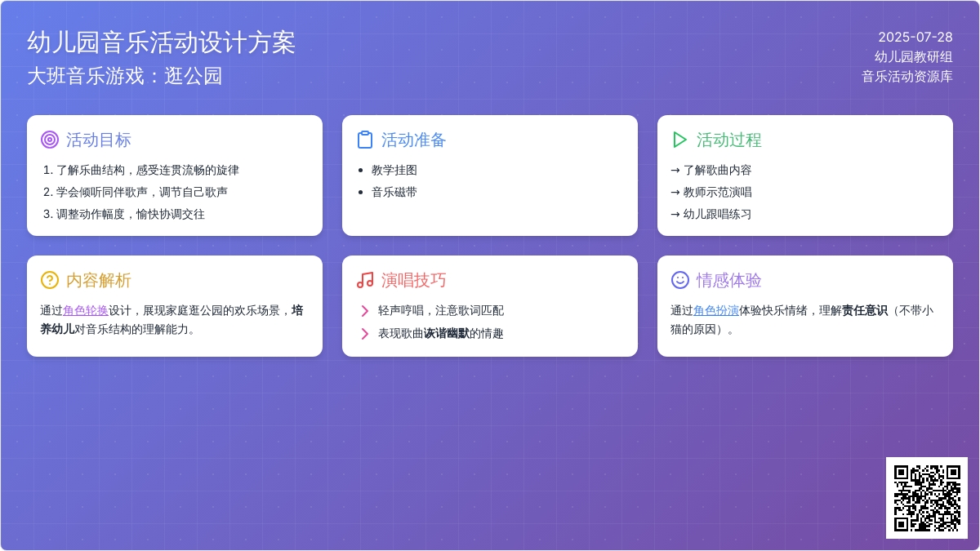Click the 内容解析 heading

[99, 280]
